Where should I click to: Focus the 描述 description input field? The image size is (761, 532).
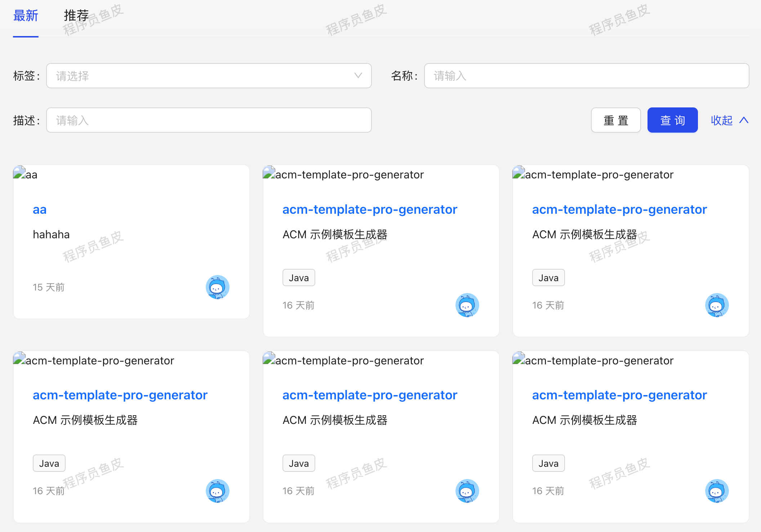point(209,120)
